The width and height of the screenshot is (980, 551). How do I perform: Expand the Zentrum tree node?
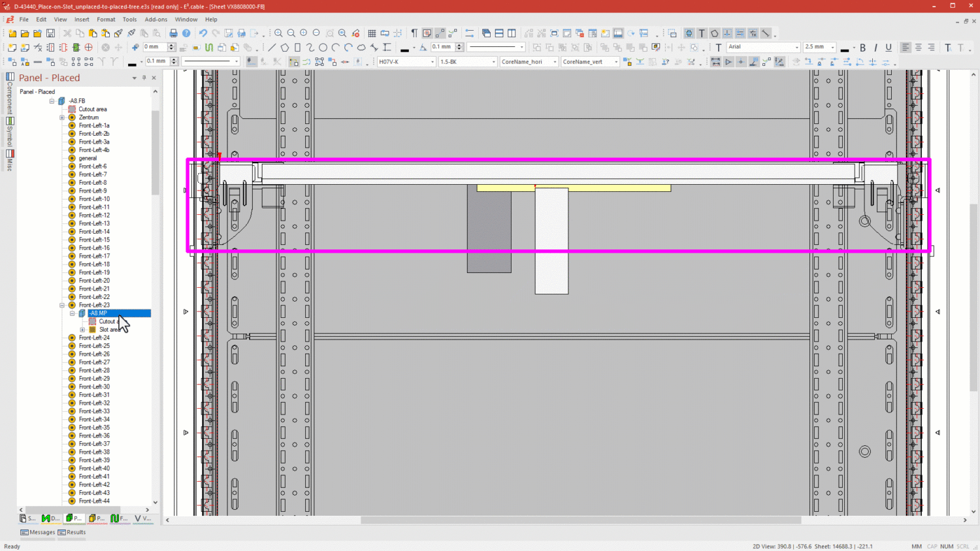62,118
